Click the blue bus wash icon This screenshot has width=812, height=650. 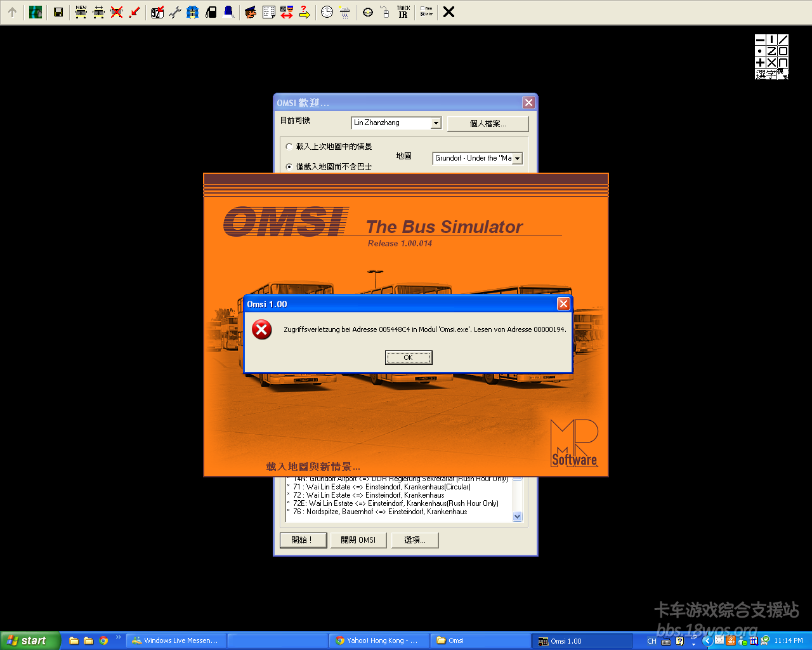coord(193,12)
